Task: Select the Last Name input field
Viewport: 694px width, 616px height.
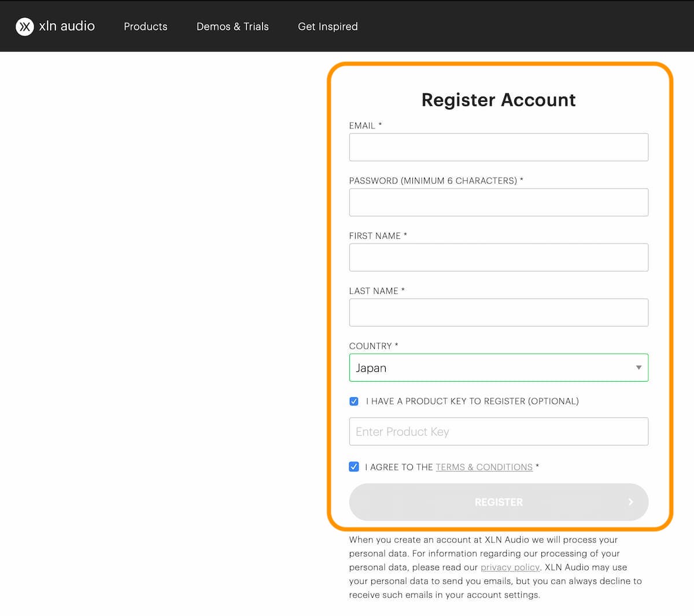Action: click(x=499, y=312)
